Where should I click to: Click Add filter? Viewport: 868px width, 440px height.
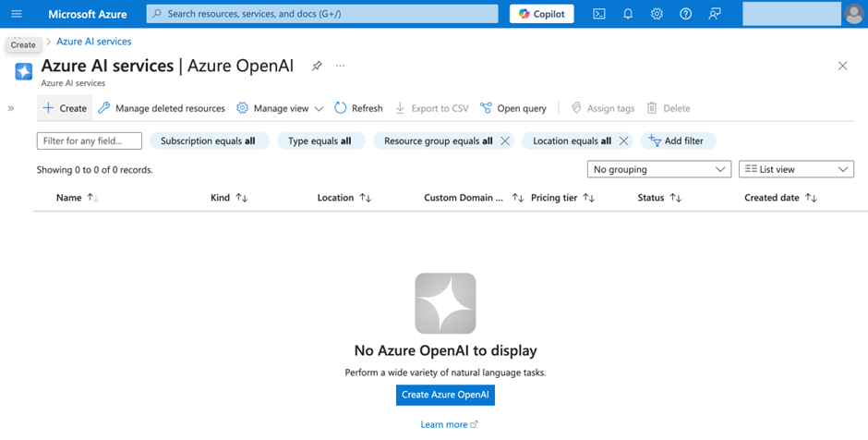(x=678, y=141)
